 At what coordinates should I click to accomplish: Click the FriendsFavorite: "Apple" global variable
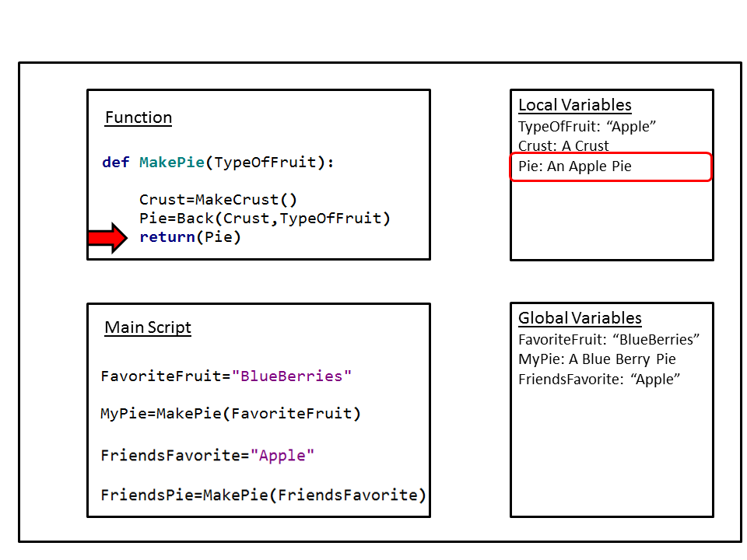599,380
